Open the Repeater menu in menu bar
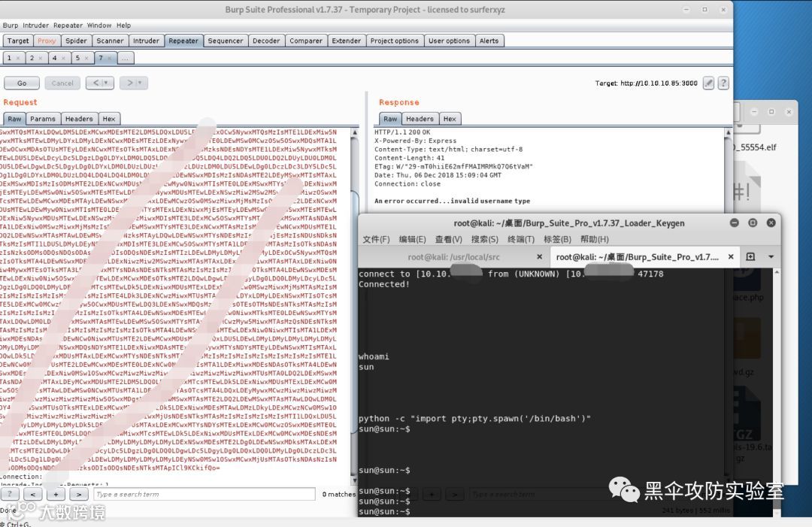 coord(68,26)
